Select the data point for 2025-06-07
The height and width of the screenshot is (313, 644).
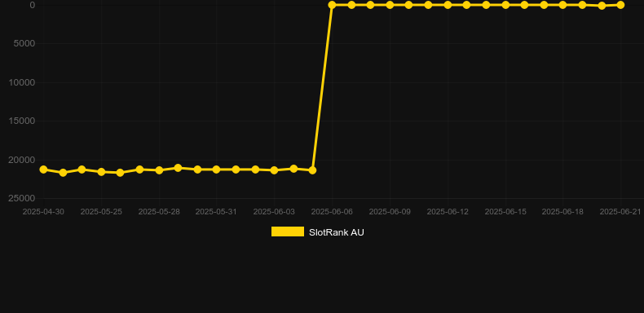[x=351, y=5]
